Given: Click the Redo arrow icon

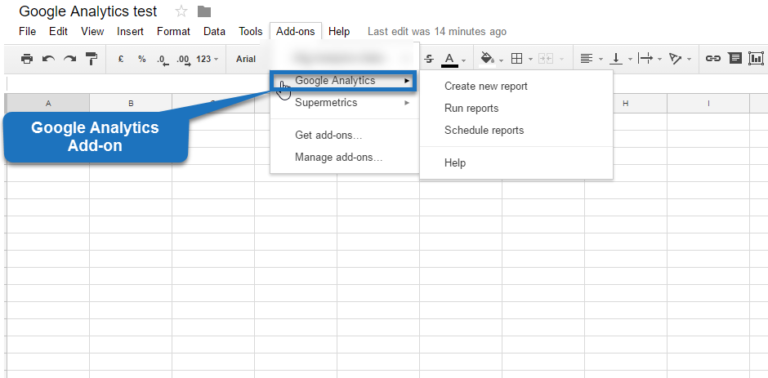Looking at the screenshot, I should (x=70, y=59).
